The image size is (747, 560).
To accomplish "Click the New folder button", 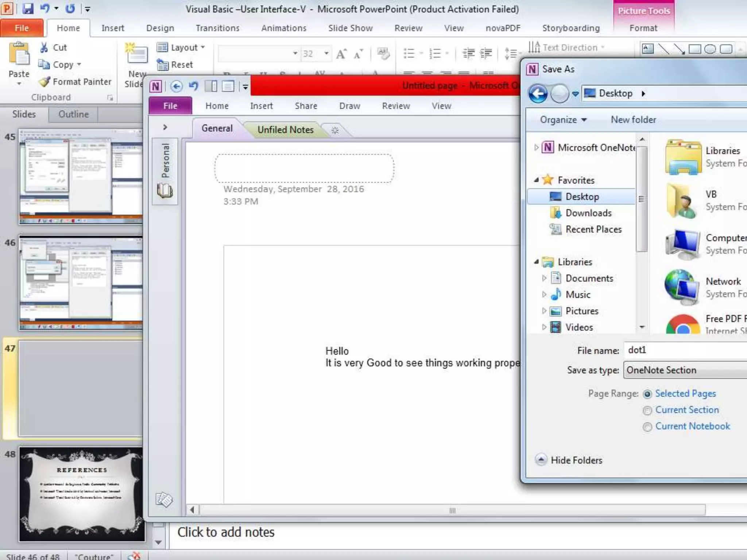I will point(633,120).
